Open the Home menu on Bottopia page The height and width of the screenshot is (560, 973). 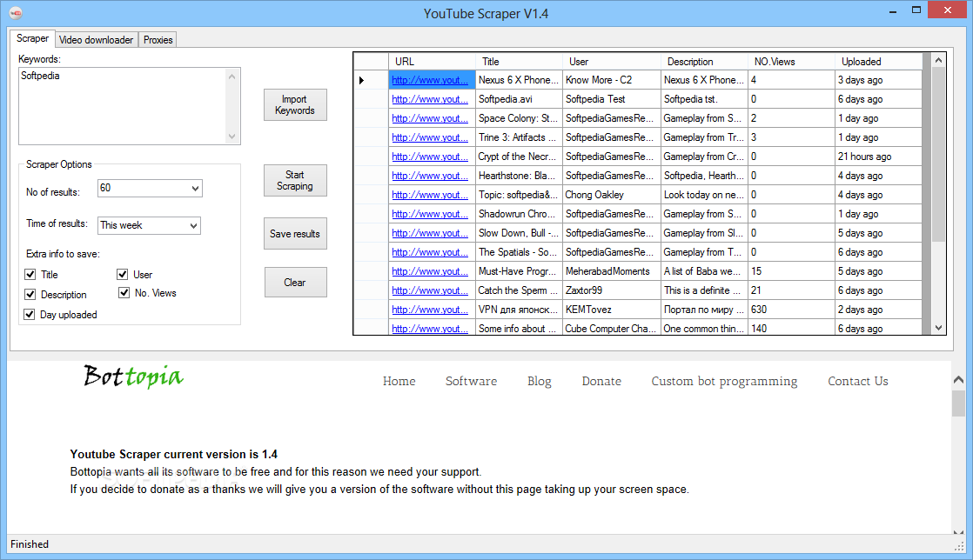pyautogui.click(x=399, y=382)
